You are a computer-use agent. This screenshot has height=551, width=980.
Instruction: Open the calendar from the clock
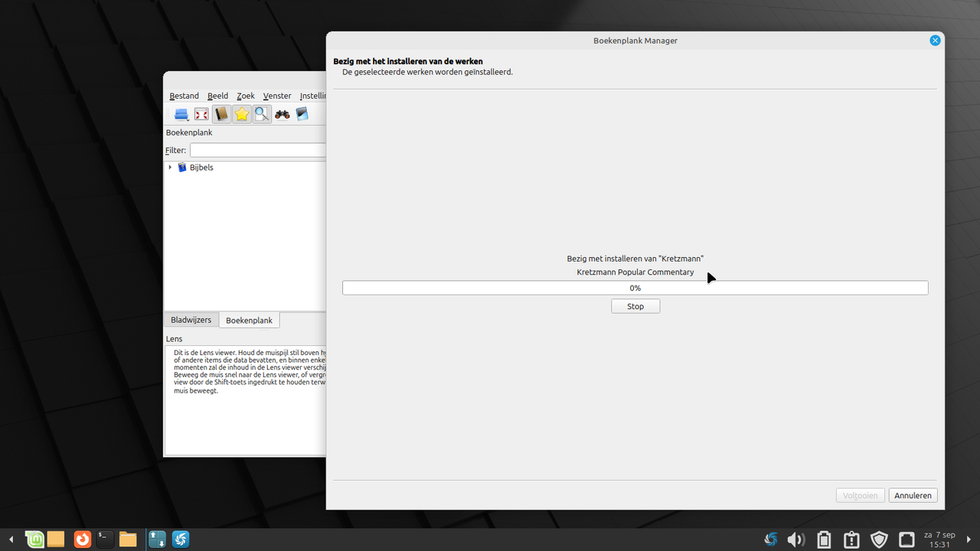939,540
